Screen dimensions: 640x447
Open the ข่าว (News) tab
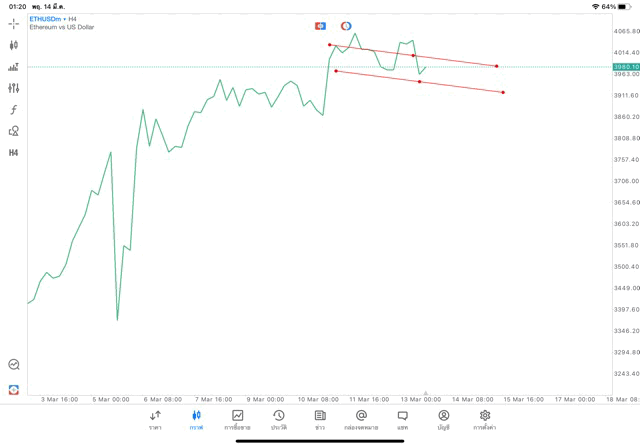pyautogui.click(x=320, y=419)
